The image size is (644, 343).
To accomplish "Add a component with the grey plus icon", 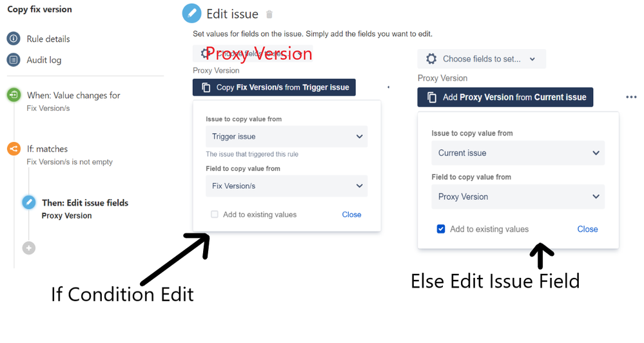I will (29, 248).
